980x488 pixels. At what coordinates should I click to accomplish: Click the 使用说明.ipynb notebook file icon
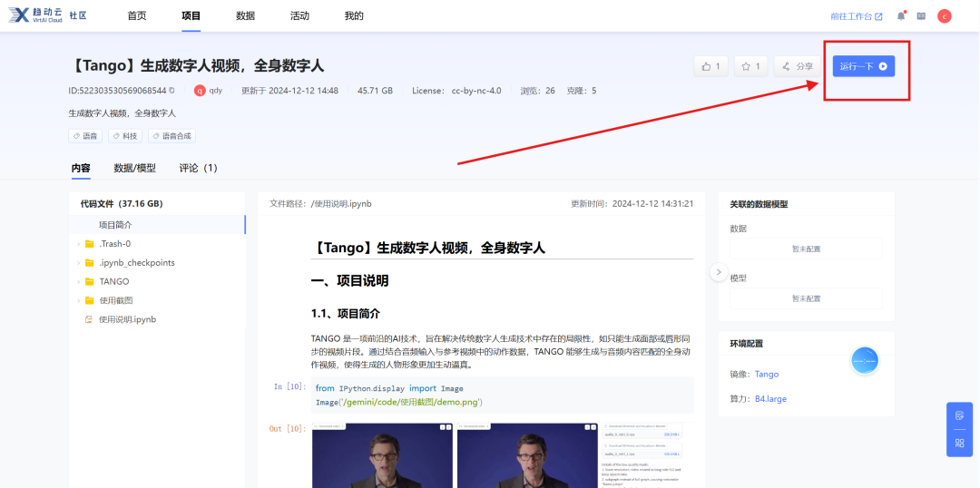[x=89, y=319]
